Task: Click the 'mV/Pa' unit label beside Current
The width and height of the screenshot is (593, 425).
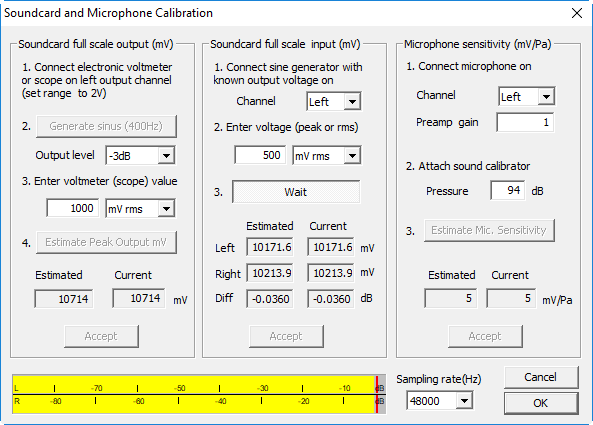Action: (557, 300)
